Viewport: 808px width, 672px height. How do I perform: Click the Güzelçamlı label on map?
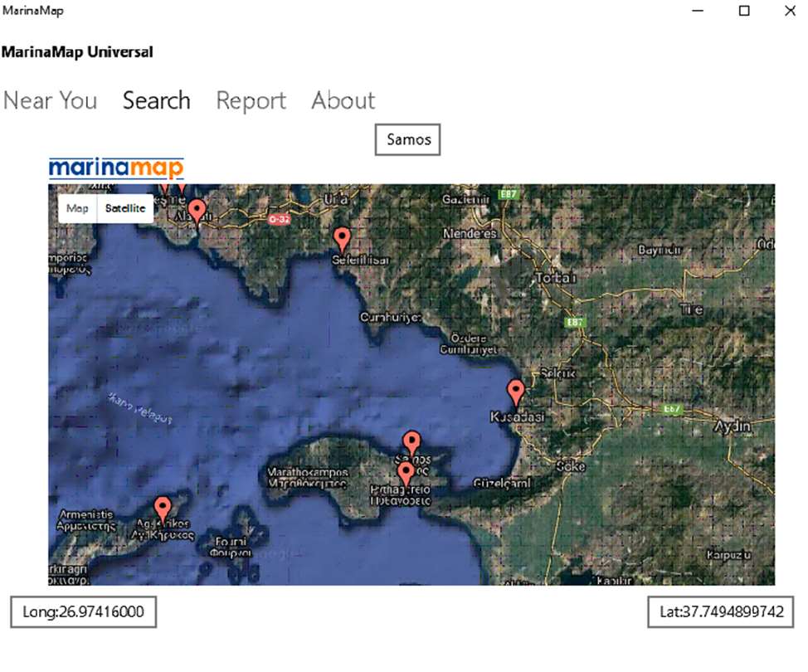pyautogui.click(x=501, y=484)
